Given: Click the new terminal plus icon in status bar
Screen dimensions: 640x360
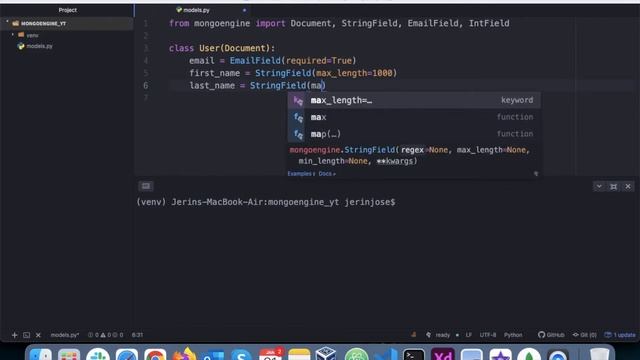Looking at the screenshot, I should 14,335.
